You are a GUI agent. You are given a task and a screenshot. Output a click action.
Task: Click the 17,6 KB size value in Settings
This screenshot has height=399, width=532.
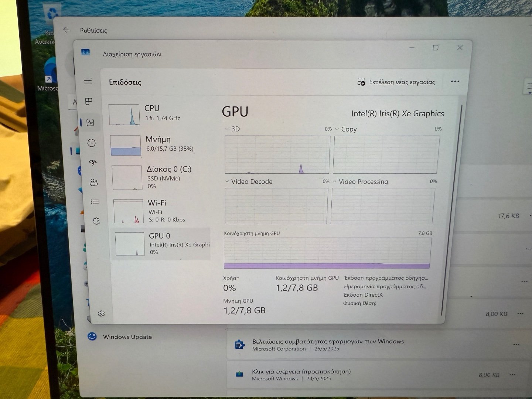coord(508,216)
